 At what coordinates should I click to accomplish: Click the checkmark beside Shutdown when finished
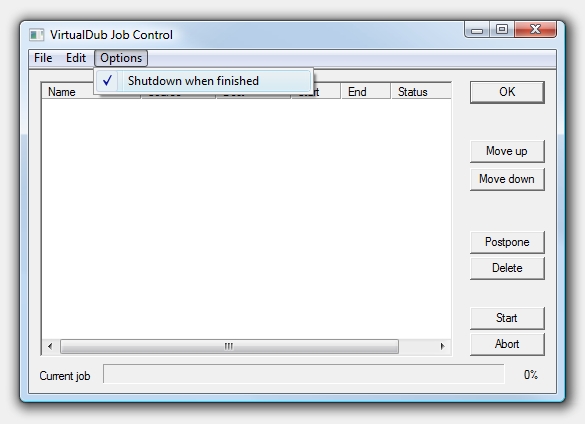click(x=107, y=81)
